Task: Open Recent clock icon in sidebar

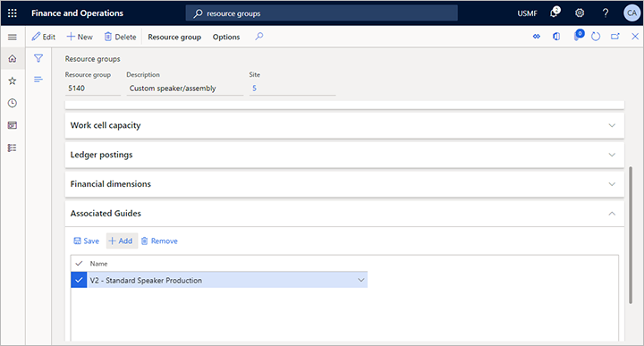Action: point(13,103)
